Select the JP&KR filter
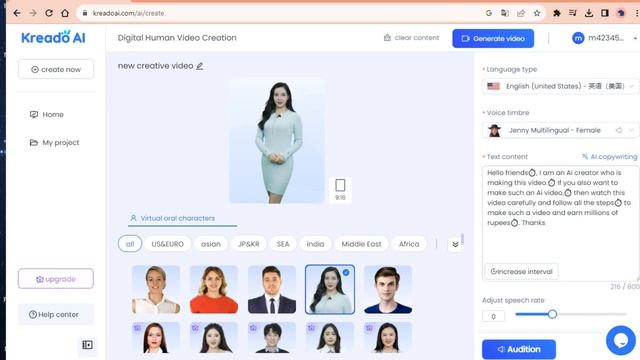The image size is (640, 360). [x=249, y=244]
